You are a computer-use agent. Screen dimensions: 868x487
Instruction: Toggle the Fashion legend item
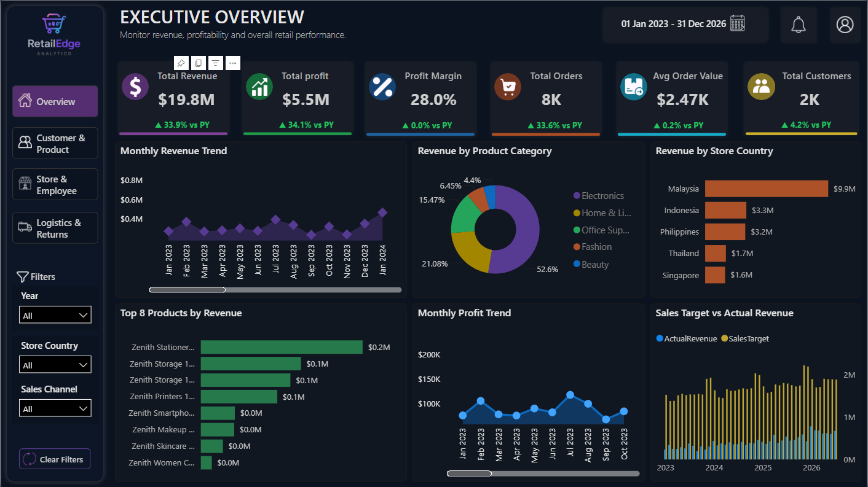[x=593, y=247]
